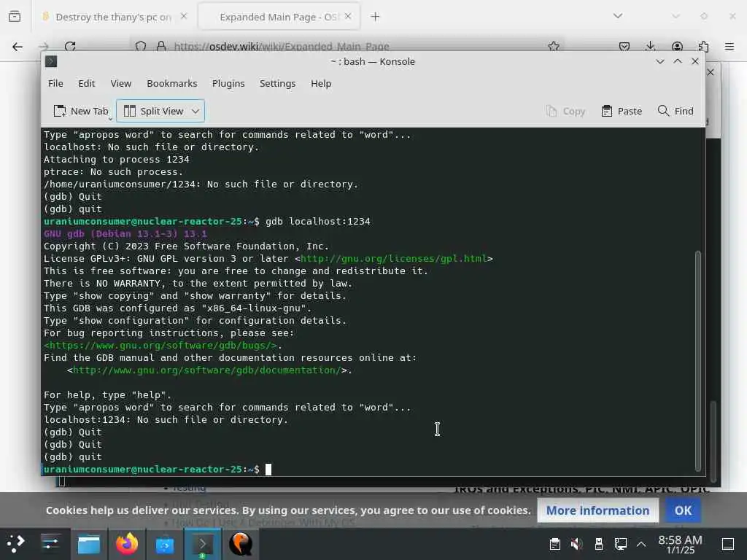Open the Help menu in Konsole

pyautogui.click(x=321, y=83)
